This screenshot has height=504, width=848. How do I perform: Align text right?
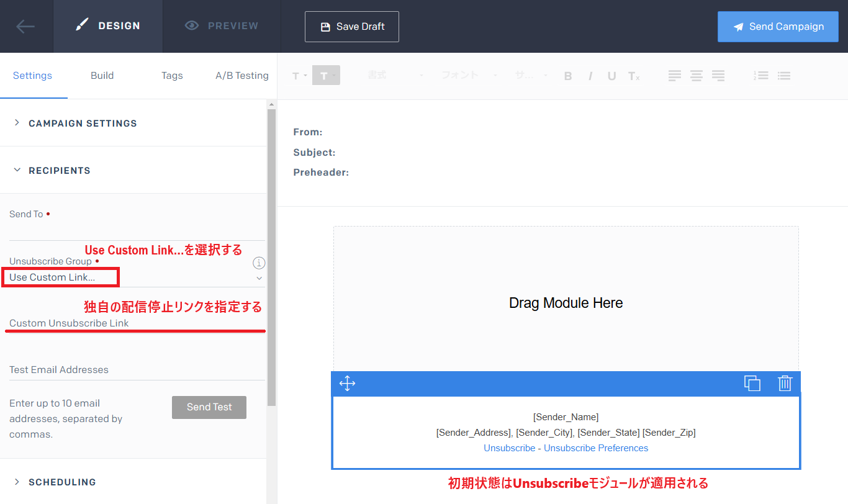point(718,76)
